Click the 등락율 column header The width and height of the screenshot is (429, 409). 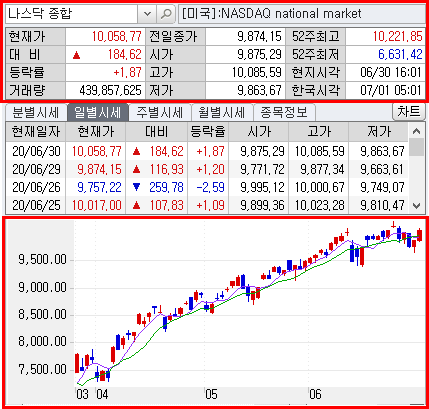click(x=208, y=132)
